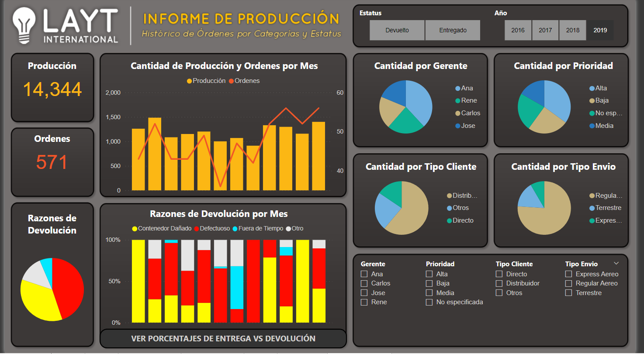This screenshot has width=644, height=354.
Task: Switch to year 2019 in Año slicer
Action: coord(600,31)
